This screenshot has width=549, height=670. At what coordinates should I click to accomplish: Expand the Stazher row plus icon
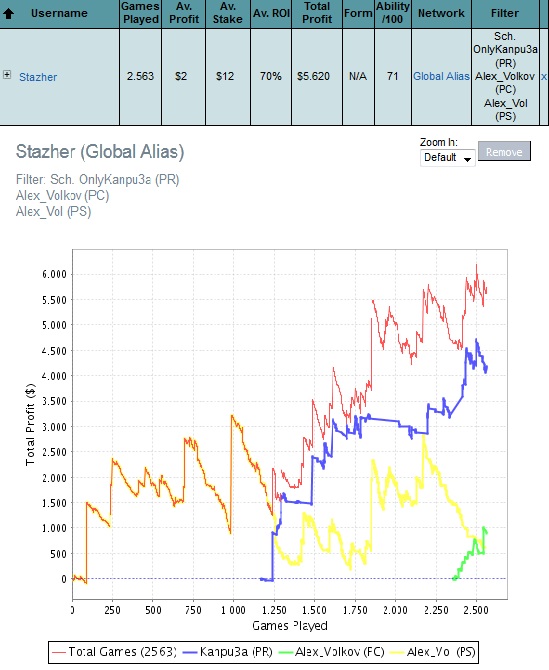coord(7,74)
